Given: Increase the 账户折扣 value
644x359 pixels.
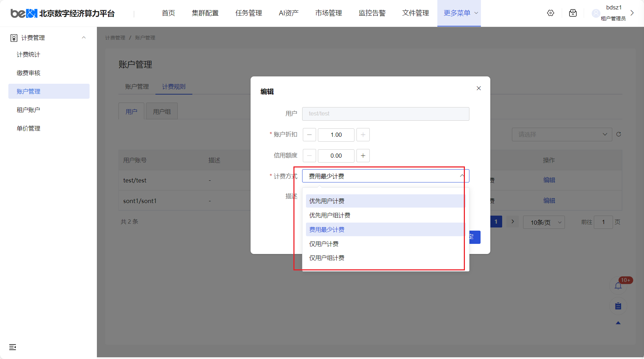Looking at the screenshot, I should click(x=363, y=135).
